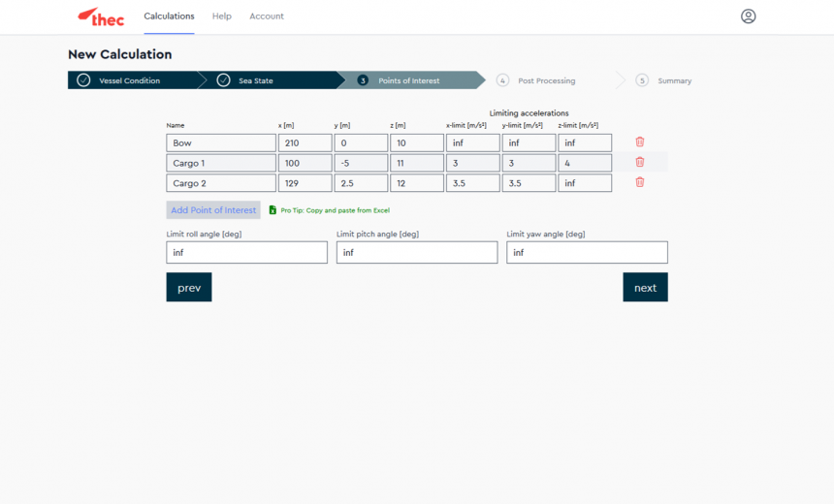The width and height of the screenshot is (834, 504).
Task: Remove Cargo 2 using trash icon
Action: [x=640, y=182]
